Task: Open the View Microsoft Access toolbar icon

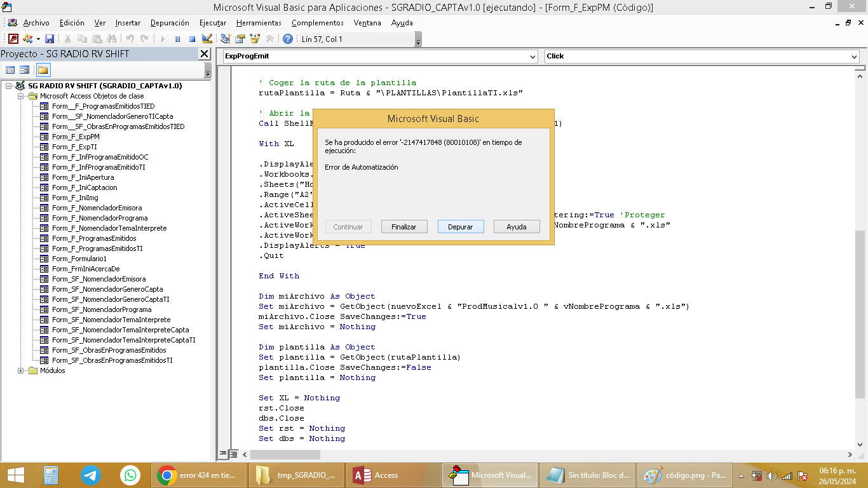Action: pos(13,39)
